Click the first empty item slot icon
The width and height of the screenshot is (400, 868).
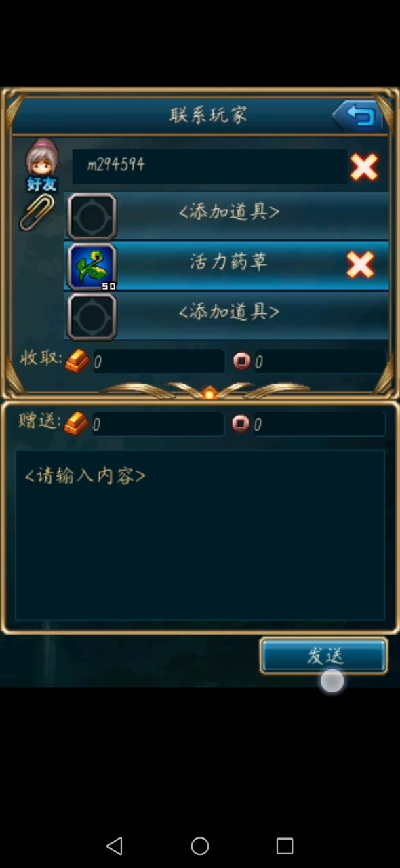pyautogui.click(x=92, y=216)
